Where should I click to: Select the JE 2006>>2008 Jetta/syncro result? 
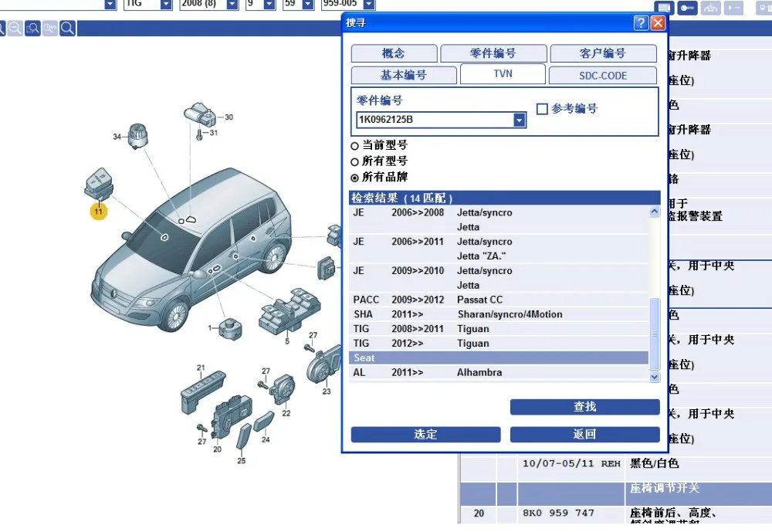tap(499, 220)
